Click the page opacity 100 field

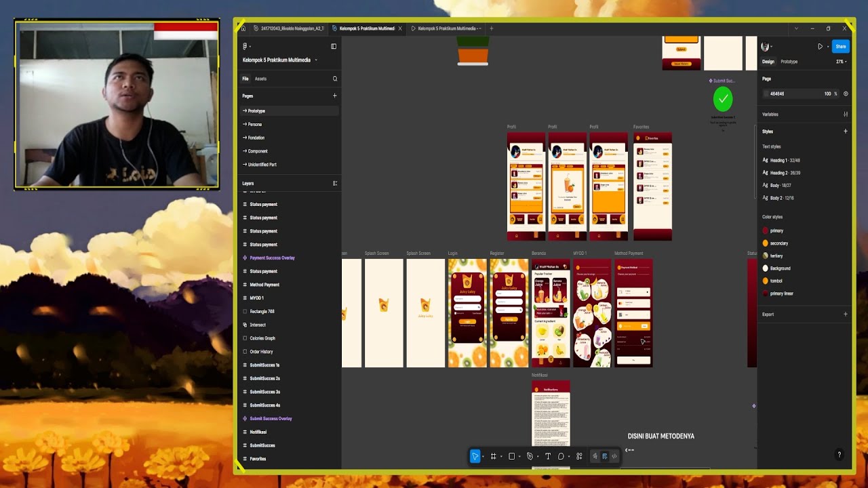click(x=828, y=94)
